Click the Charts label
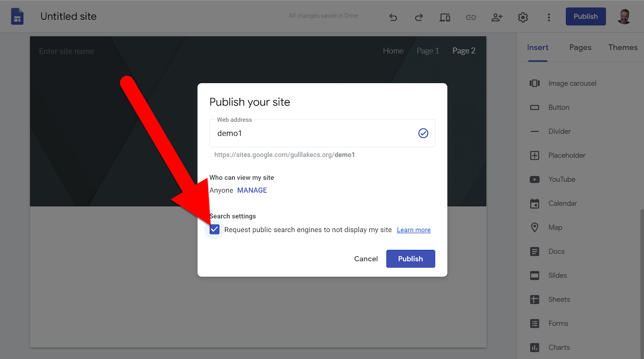 click(559, 347)
